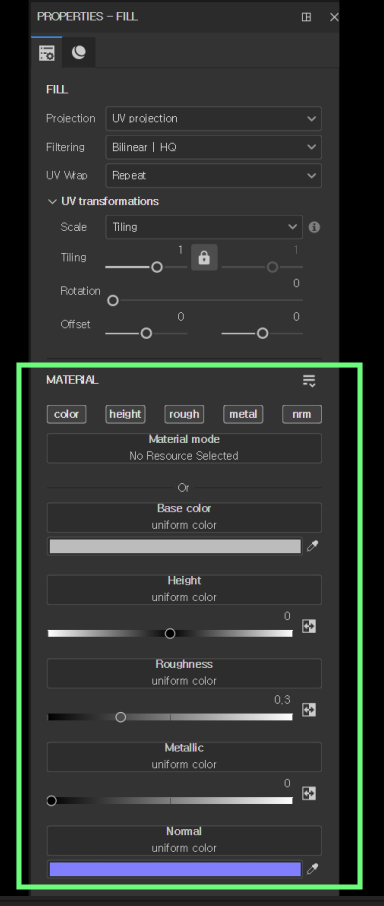
Task: Open the Projection dropdown showing UV projection
Action: pos(214,118)
